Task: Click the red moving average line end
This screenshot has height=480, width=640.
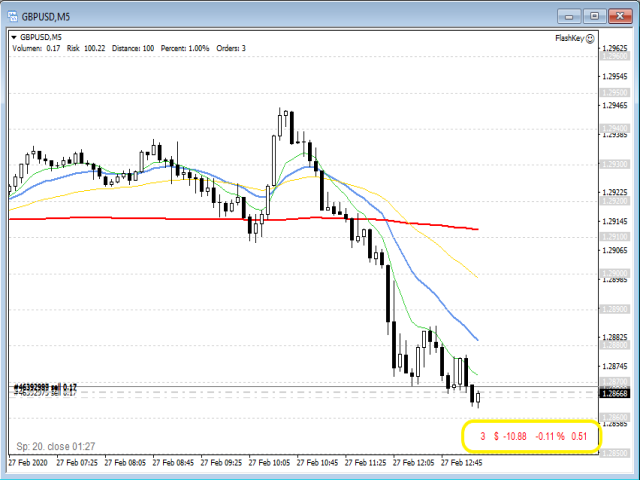Action: click(x=476, y=229)
